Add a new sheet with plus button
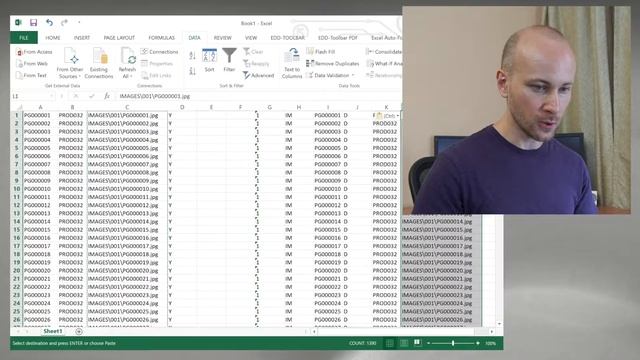 79,331
